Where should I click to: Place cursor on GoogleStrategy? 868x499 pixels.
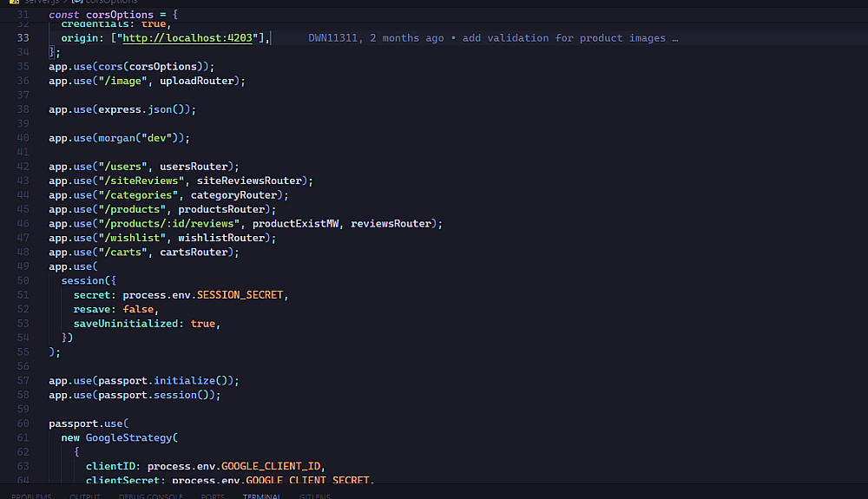[128, 437]
